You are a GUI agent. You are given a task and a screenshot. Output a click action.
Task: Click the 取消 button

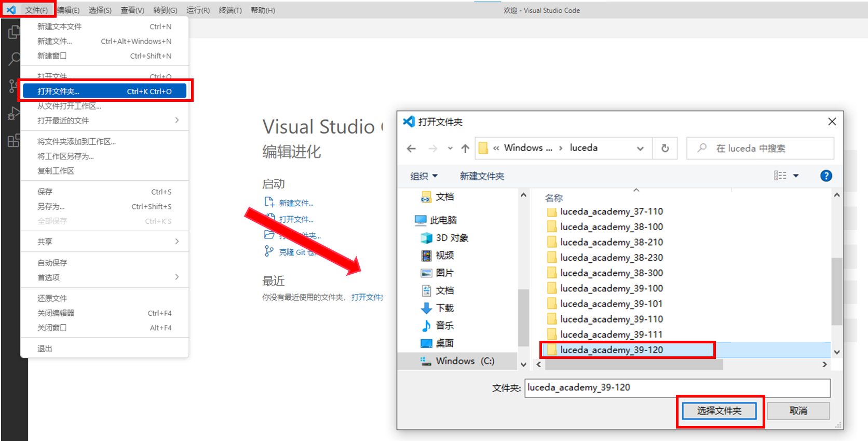point(798,411)
